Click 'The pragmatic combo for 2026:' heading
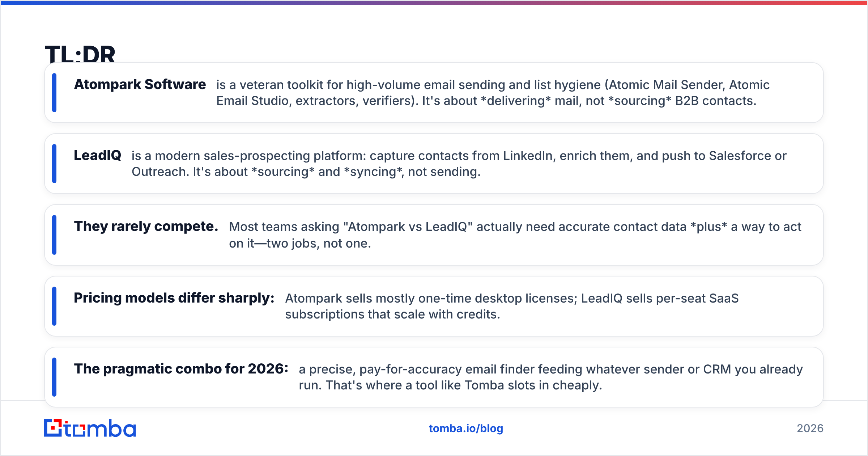Screen dimensions: 868x456 (181, 369)
